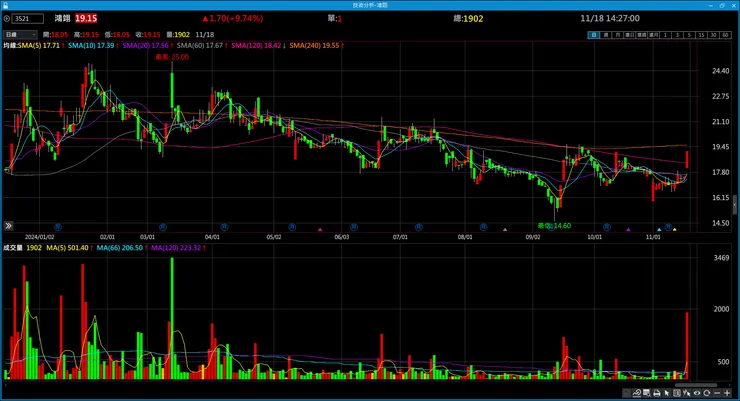Expand the side panel with double-arrow icon
The height and width of the screenshot is (401, 740).
coord(8,226)
